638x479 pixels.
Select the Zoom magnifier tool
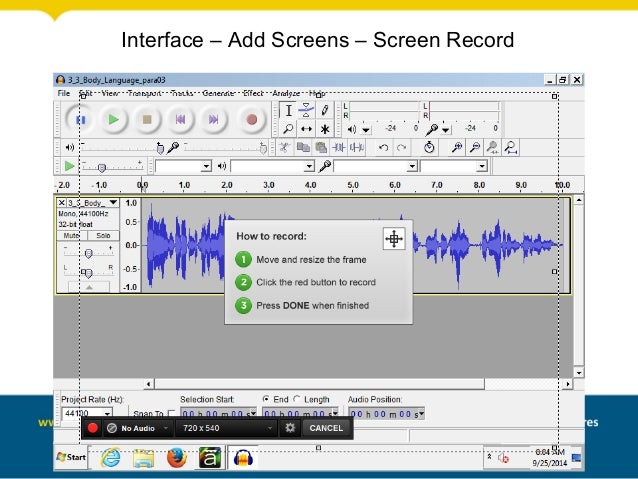[288, 129]
